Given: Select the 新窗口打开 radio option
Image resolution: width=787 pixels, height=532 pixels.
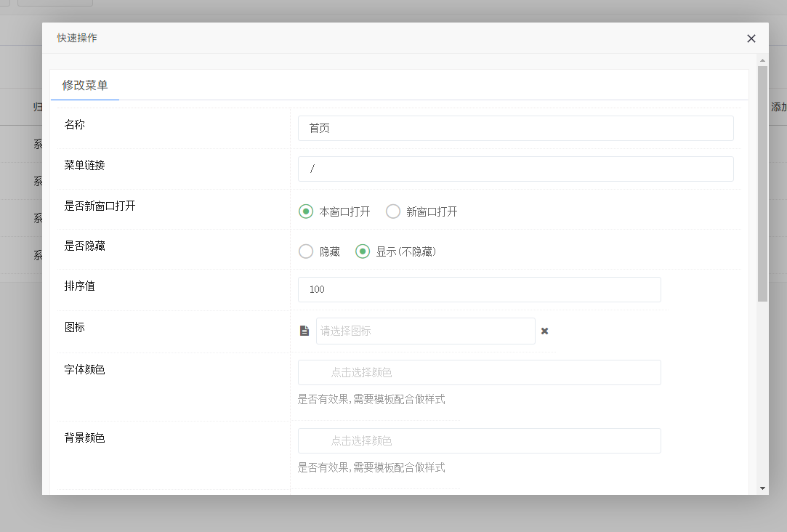Looking at the screenshot, I should (393, 211).
